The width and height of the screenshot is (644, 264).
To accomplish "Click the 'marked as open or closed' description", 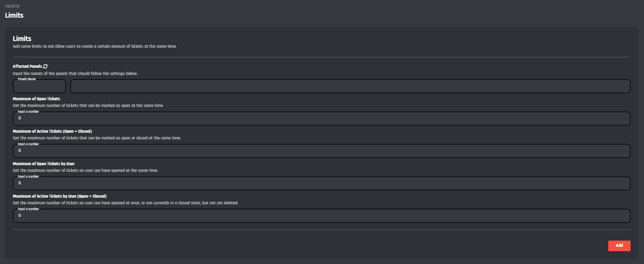I will (x=97, y=138).
